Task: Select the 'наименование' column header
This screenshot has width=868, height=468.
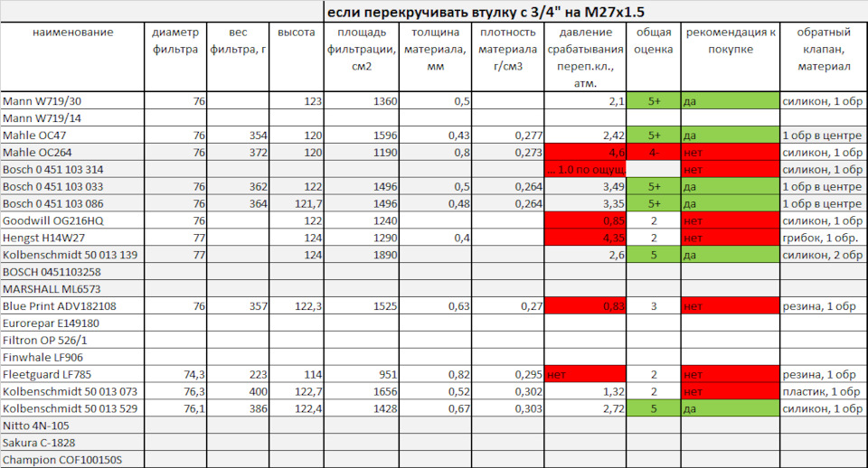Action: tap(72, 57)
